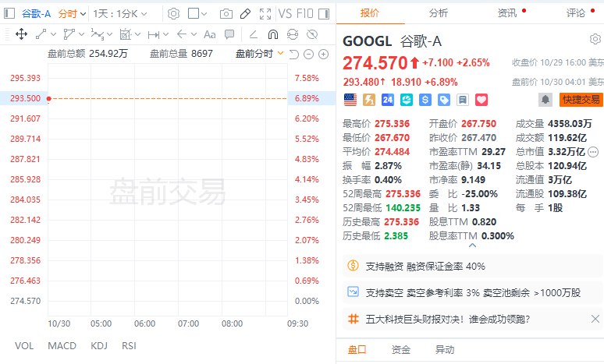This screenshot has height=364, width=604.
Task: Switch to the 分析 tab
Action: (x=439, y=13)
